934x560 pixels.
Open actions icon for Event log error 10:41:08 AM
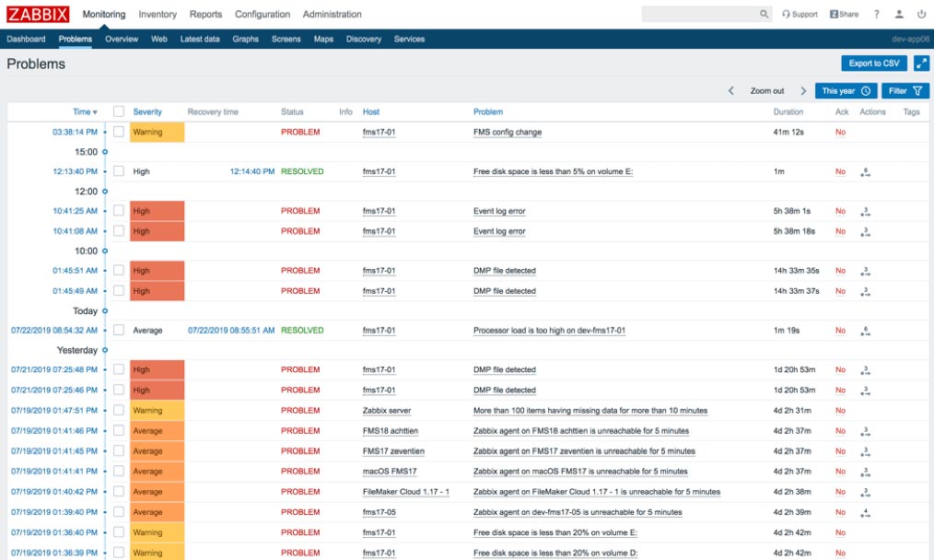pyautogui.click(x=866, y=232)
